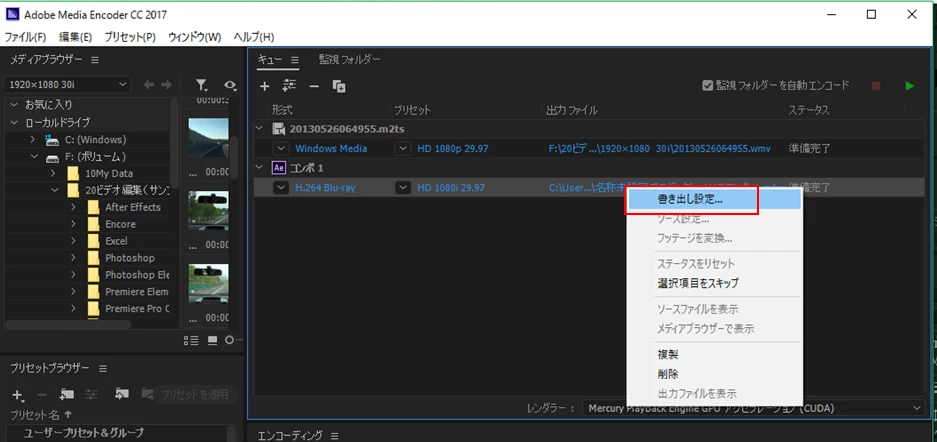Image resolution: width=937 pixels, height=442 pixels.
Task: Expand the Encore folder
Action: tap(74, 224)
